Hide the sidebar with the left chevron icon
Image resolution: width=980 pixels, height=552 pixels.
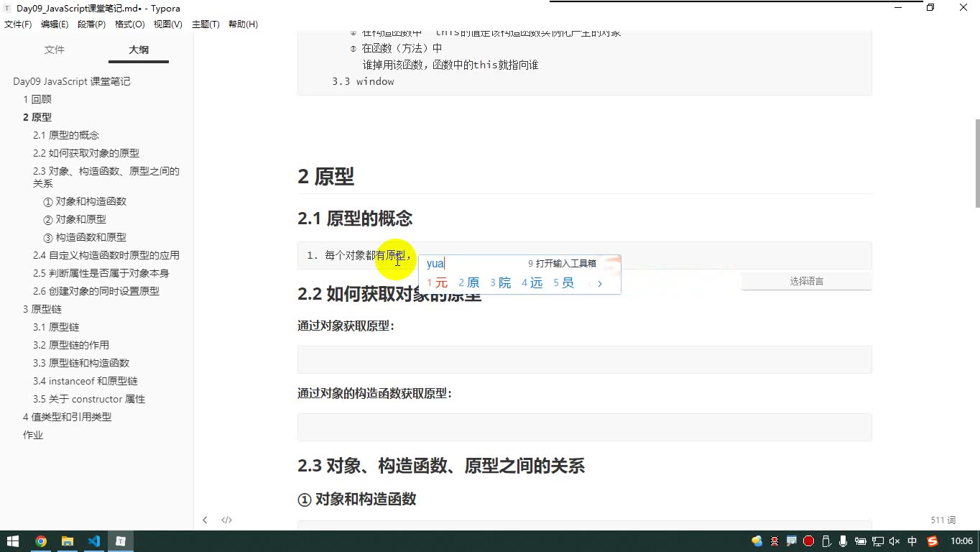point(205,520)
